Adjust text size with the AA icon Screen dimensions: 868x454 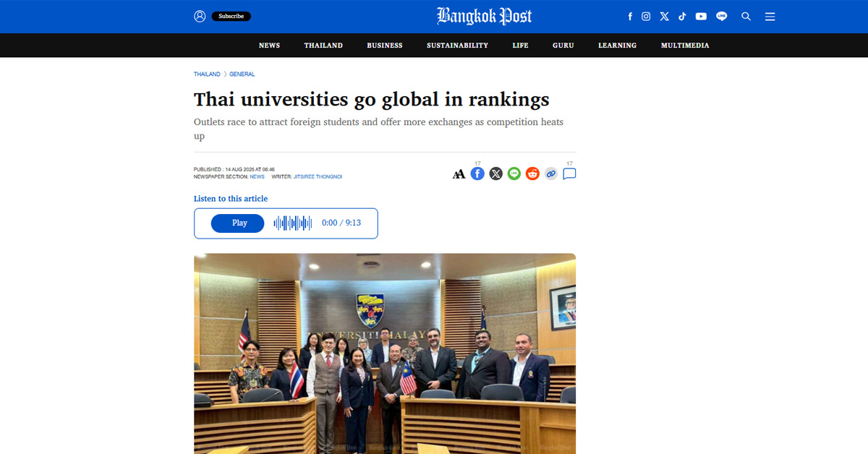pyautogui.click(x=459, y=174)
